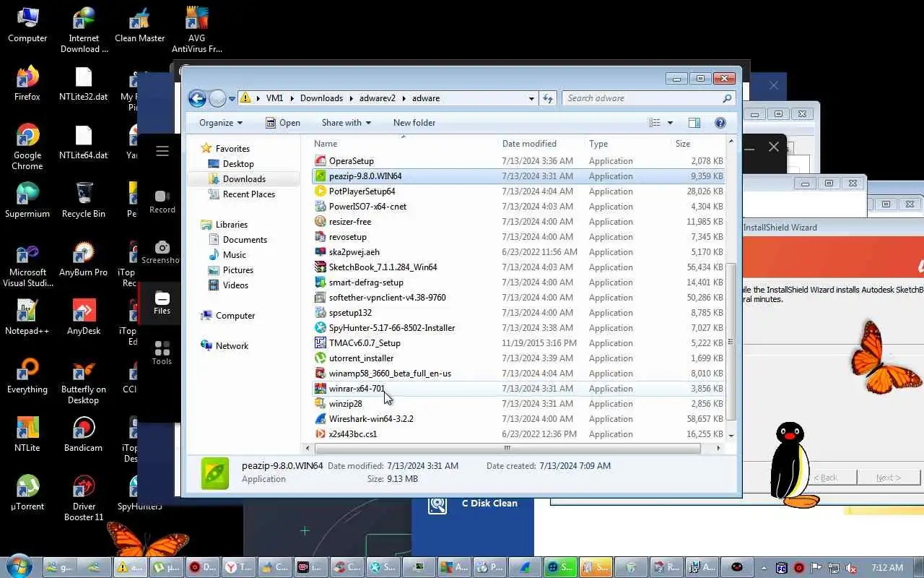The width and height of the screenshot is (924, 578).
Task: Open the Share with dropdown menu
Action: [346, 123]
